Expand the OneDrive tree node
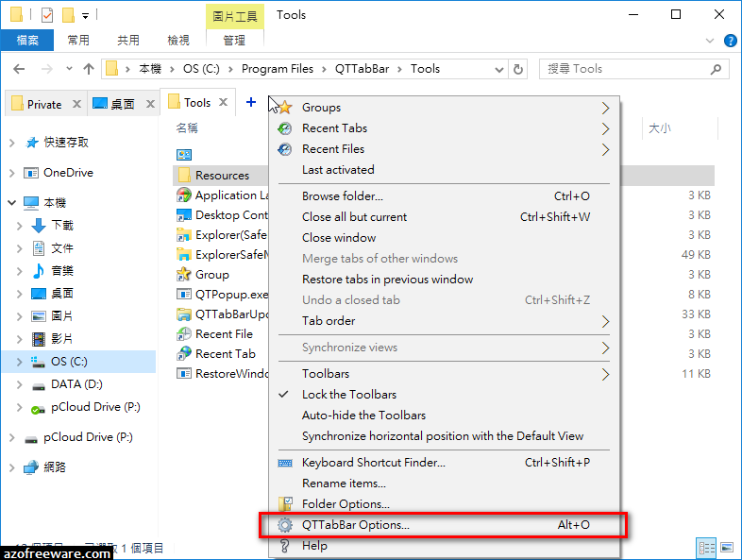 click(x=12, y=173)
